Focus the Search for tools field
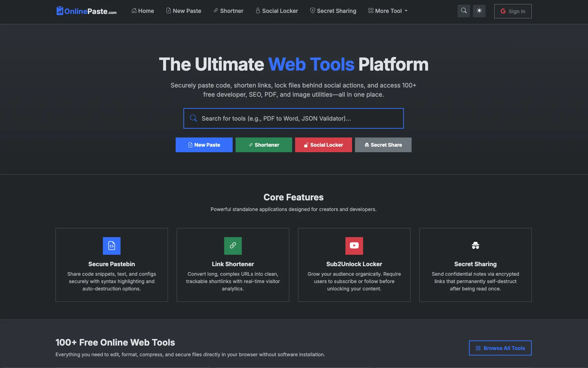 [x=294, y=118]
